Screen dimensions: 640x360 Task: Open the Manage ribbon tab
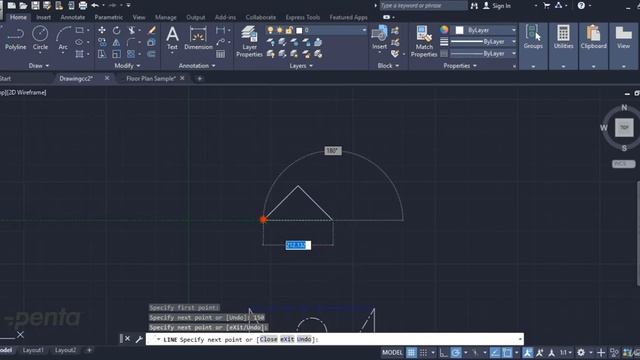[x=166, y=17]
